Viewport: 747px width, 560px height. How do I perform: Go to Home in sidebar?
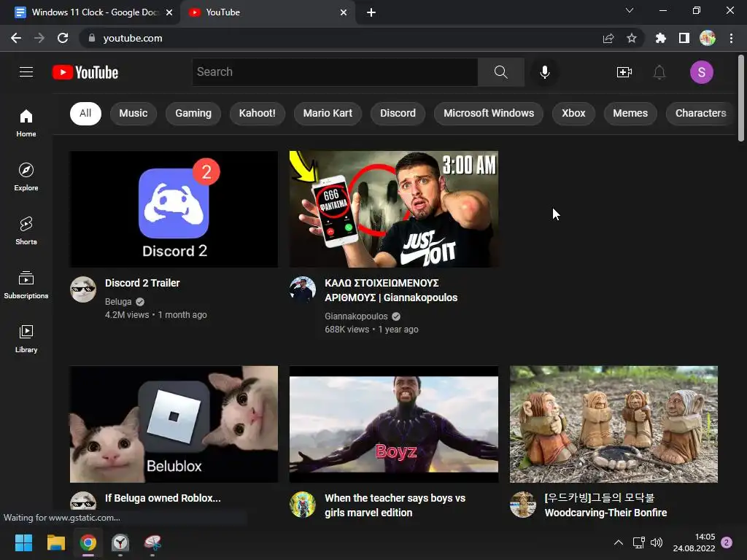pyautogui.click(x=26, y=122)
